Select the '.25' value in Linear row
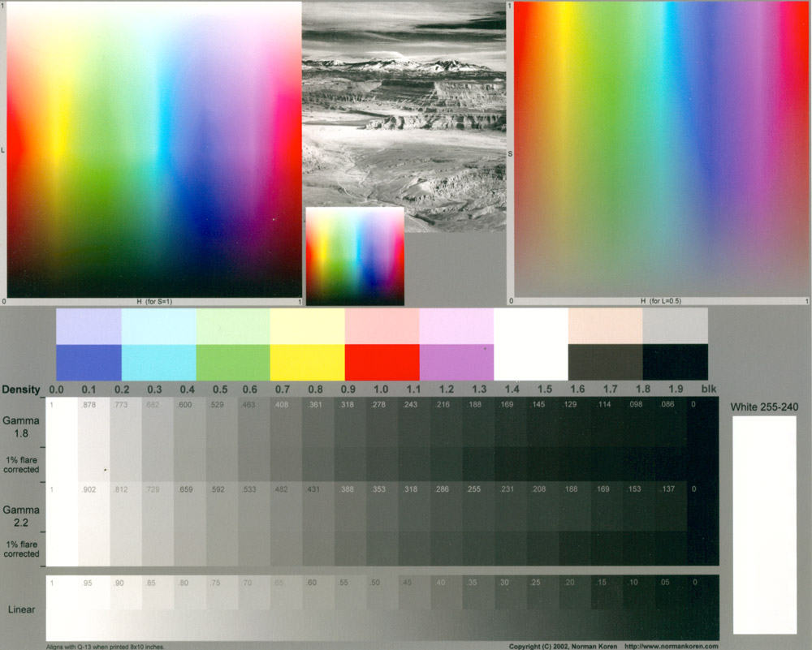Image resolution: width=812 pixels, height=650 pixels. pyautogui.click(x=535, y=583)
